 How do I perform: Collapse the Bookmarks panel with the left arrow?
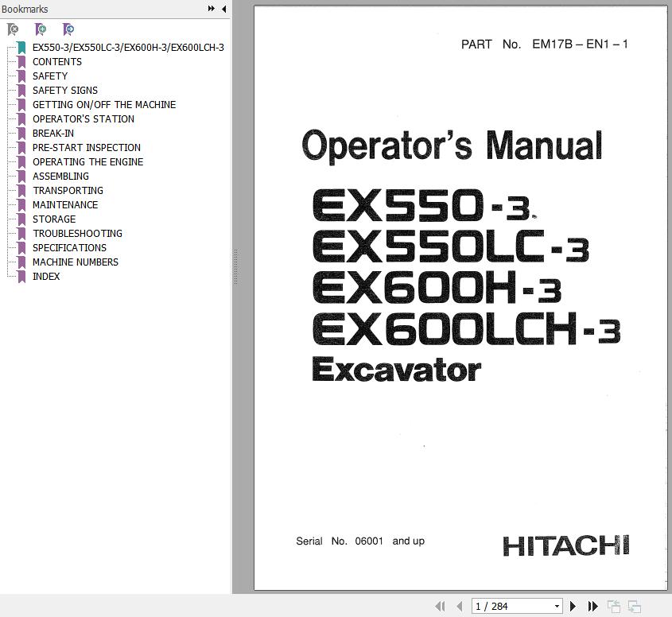(x=223, y=9)
